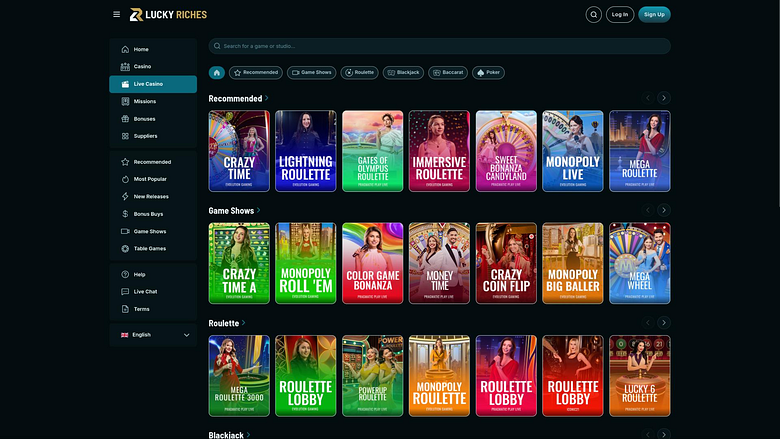Select the Roulette filter chip

point(360,73)
